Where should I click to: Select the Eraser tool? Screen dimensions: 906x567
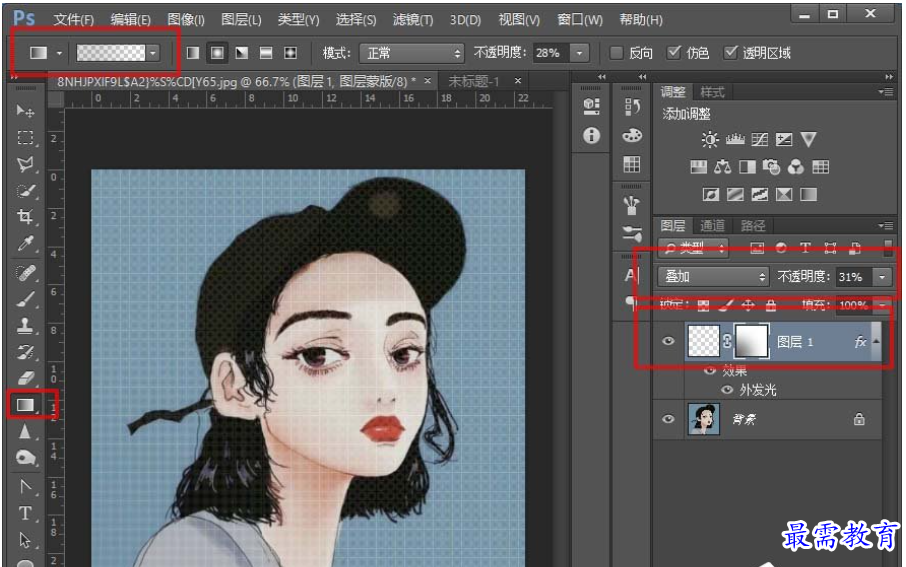click(25, 378)
